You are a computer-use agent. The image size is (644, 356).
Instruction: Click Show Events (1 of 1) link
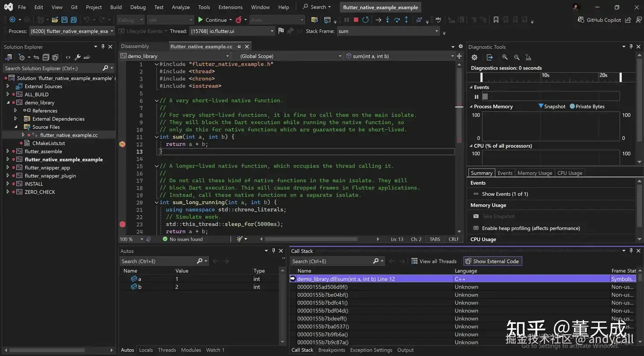point(504,194)
